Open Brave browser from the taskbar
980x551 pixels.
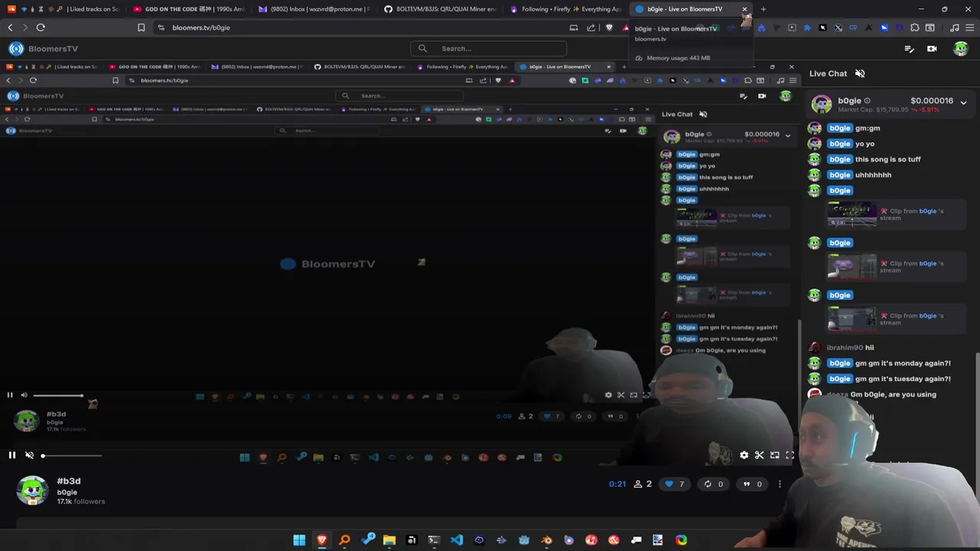pos(322,540)
